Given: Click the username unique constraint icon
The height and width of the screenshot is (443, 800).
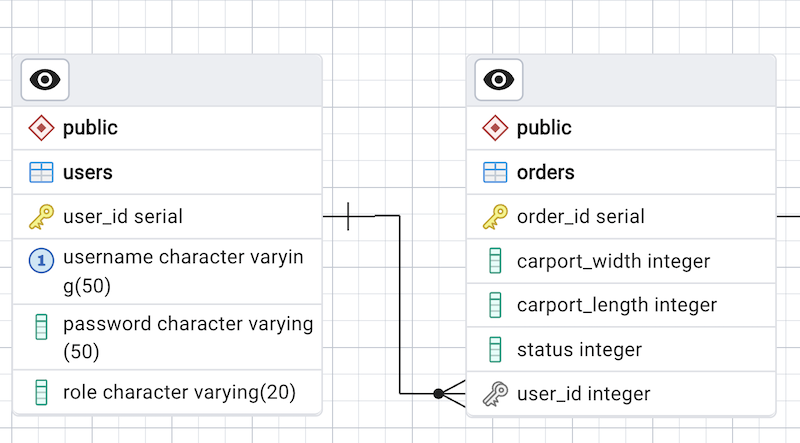Looking at the screenshot, I should [41, 261].
